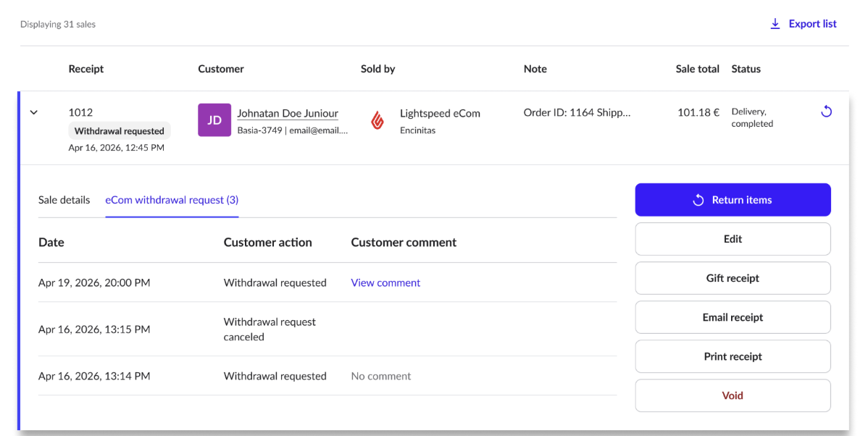Click 'Withdrawal requested' in the 13:14 PM row

[x=275, y=376]
